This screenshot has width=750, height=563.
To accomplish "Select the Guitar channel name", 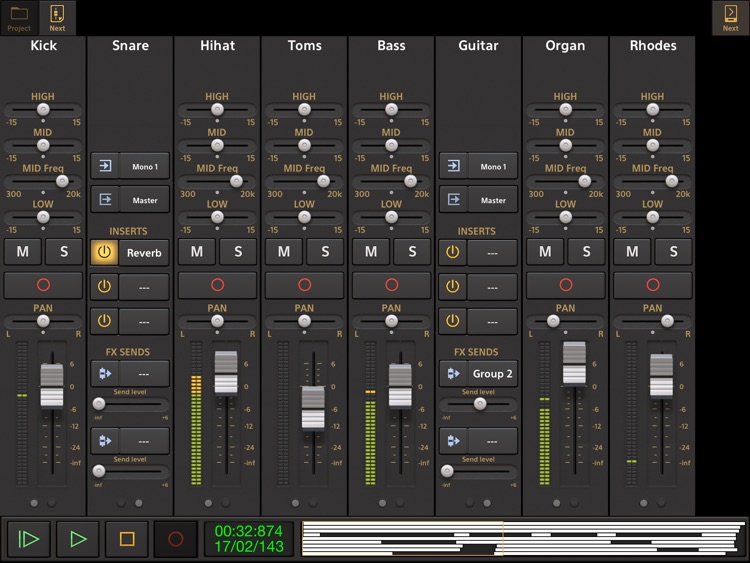I will click(x=478, y=45).
